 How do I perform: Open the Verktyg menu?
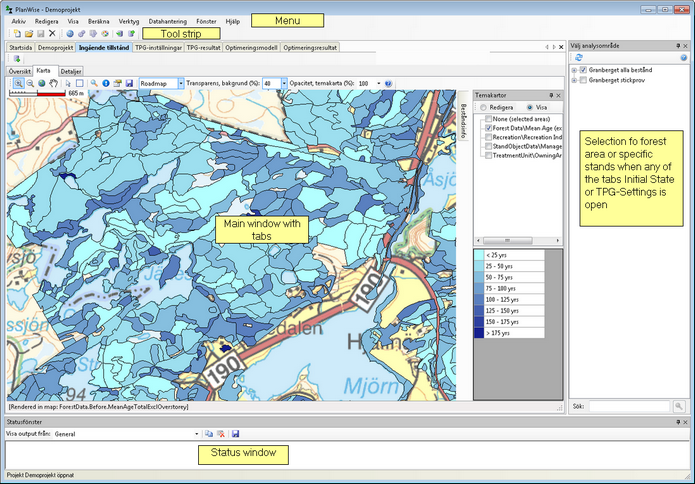129,21
